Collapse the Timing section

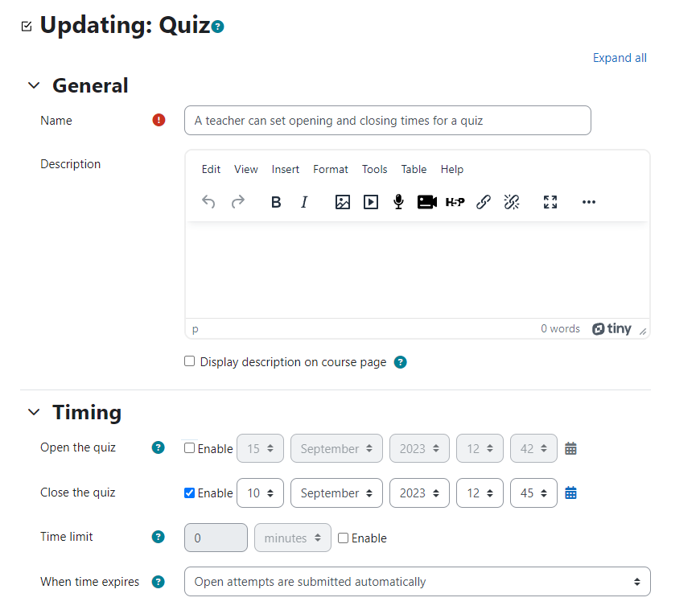click(34, 412)
